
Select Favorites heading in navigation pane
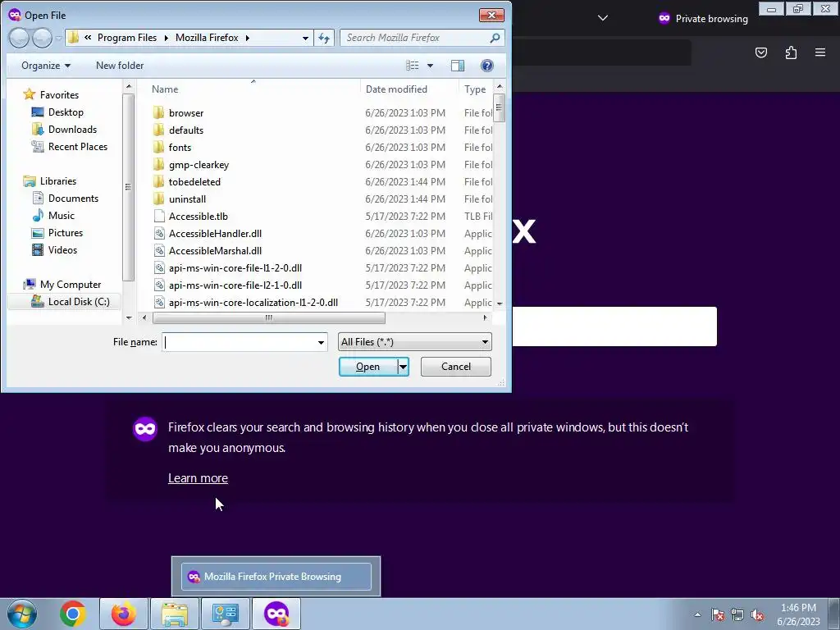pyautogui.click(x=58, y=95)
